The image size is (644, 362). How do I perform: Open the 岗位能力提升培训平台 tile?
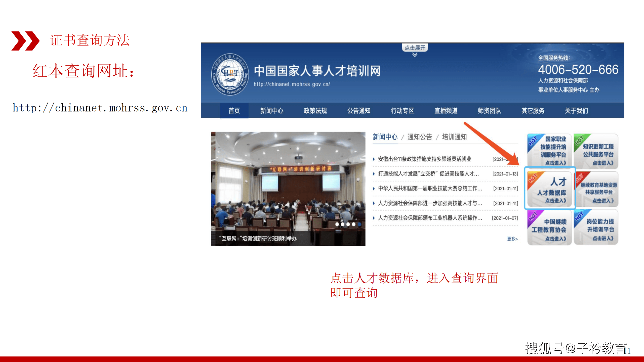point(596,227)
